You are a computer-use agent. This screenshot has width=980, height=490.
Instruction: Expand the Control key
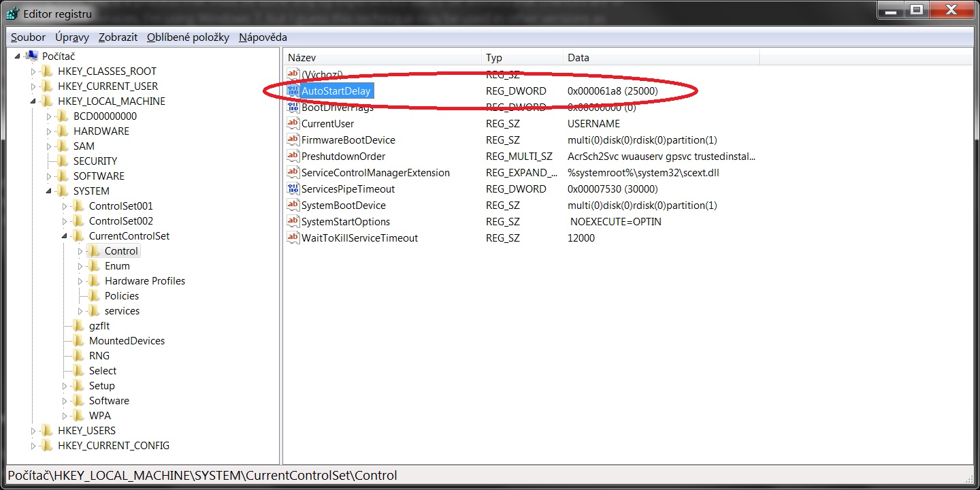(x=80, y=251)
